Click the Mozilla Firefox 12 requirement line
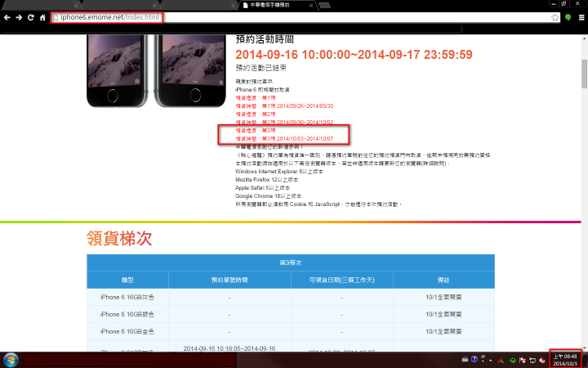 [x=268, y=179]
